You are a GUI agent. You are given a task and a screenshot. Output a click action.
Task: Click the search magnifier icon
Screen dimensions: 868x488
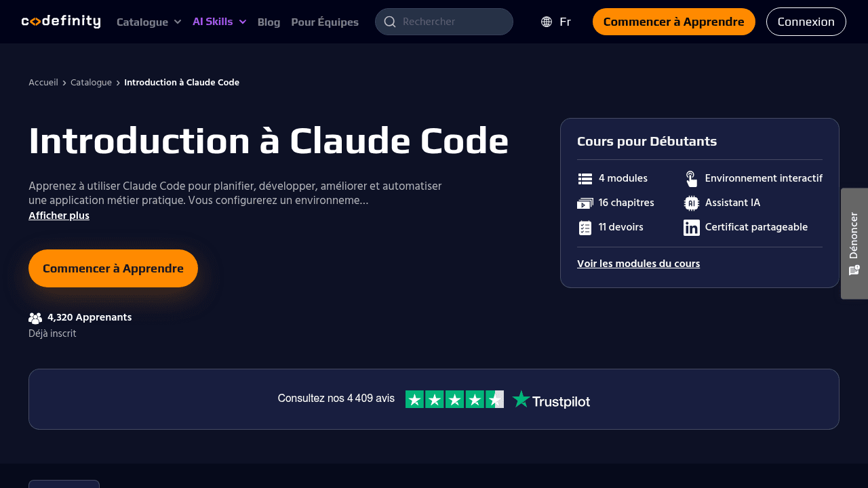(390, 22)
